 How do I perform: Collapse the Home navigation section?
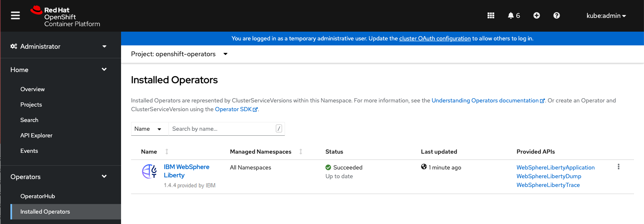60,70
